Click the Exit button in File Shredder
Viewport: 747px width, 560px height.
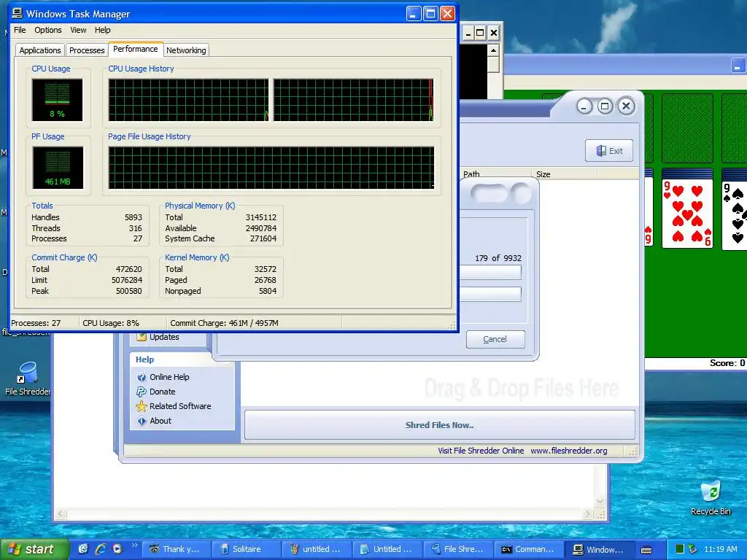coord(609,151)
